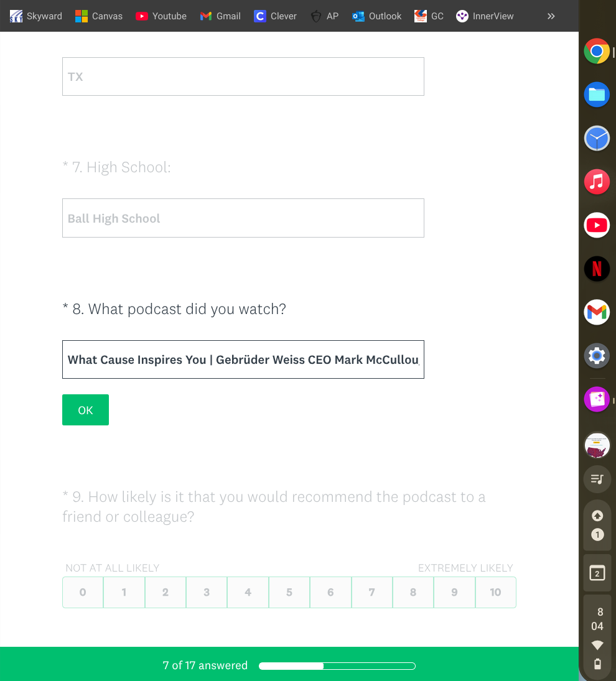This screenshot has width=616, height=681.
Task: Open the calendar date tray button
Action: click(597, 573)
